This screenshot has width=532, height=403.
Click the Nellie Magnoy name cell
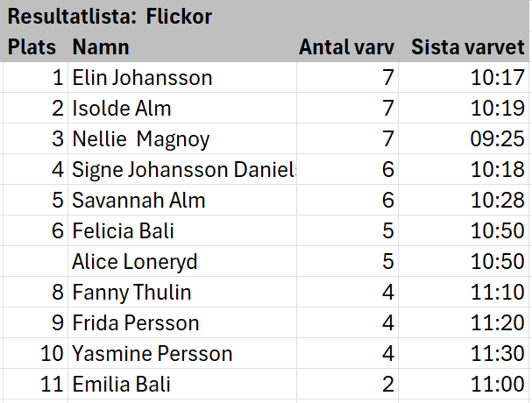[182, 138]
